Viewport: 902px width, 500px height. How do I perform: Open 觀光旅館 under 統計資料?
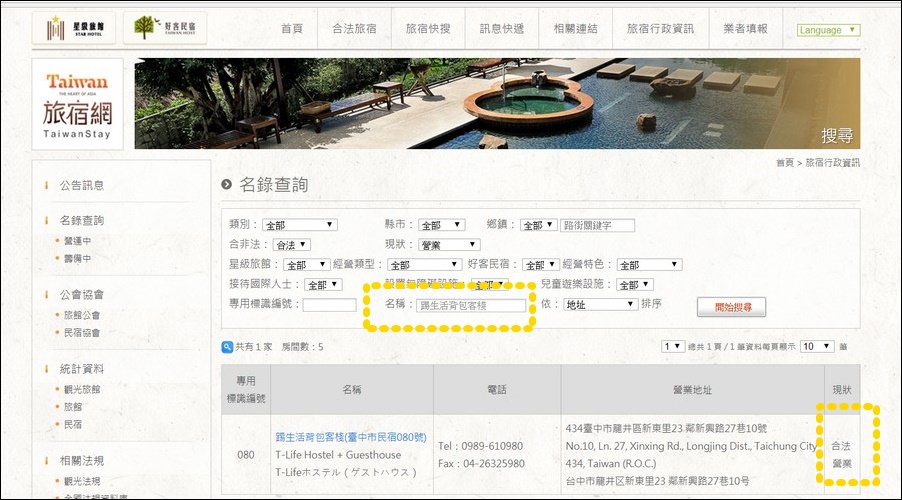pos(82,389)
